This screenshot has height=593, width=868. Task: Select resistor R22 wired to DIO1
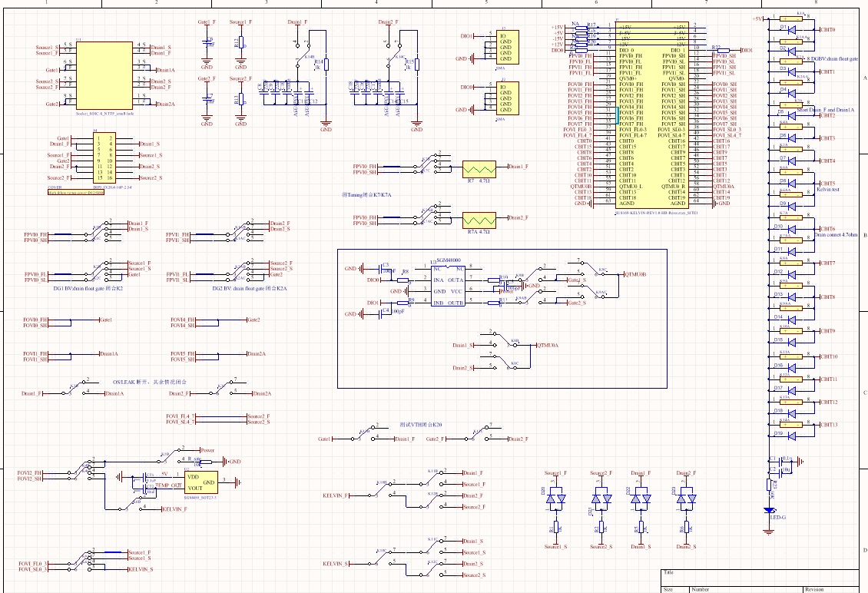pyautogui.click(x=723, y=50)
